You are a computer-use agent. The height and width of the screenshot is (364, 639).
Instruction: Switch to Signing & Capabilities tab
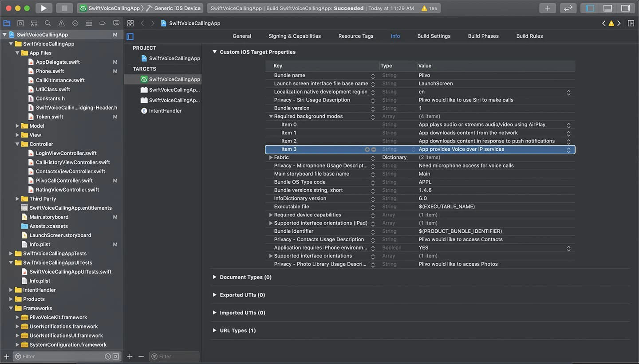(x=294, y=36)
